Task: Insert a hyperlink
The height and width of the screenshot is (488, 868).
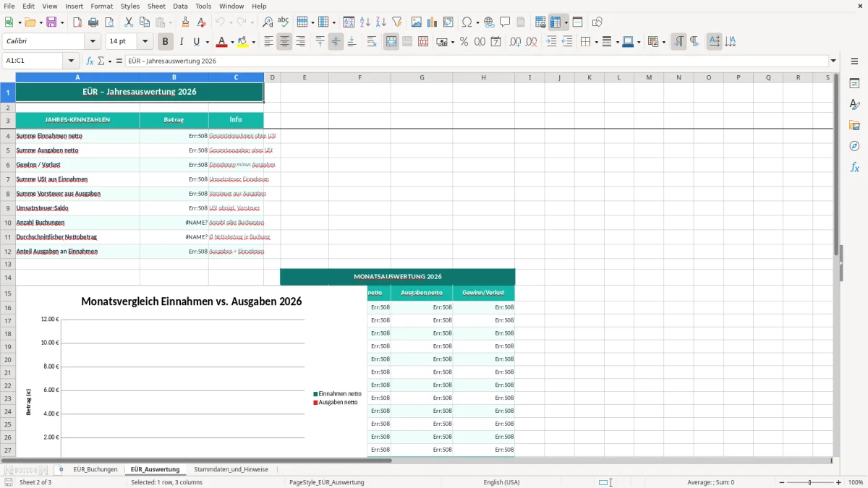Action: click(x=490, y=22)
